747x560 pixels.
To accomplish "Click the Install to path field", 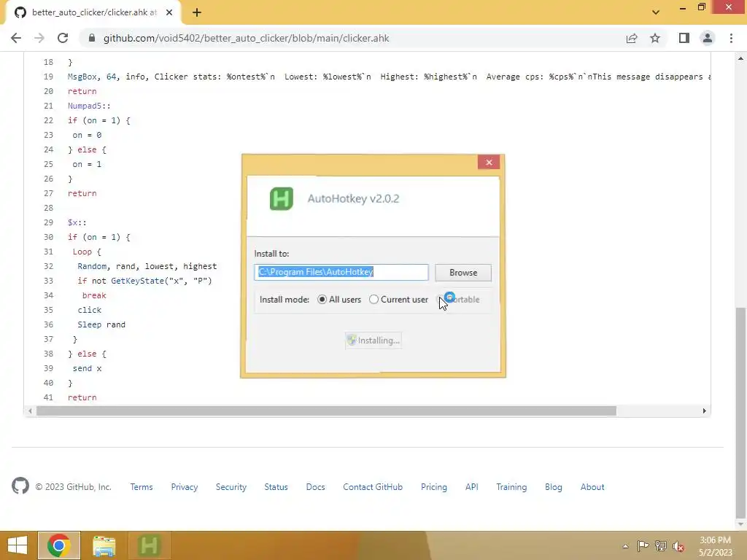I will 341,272.
